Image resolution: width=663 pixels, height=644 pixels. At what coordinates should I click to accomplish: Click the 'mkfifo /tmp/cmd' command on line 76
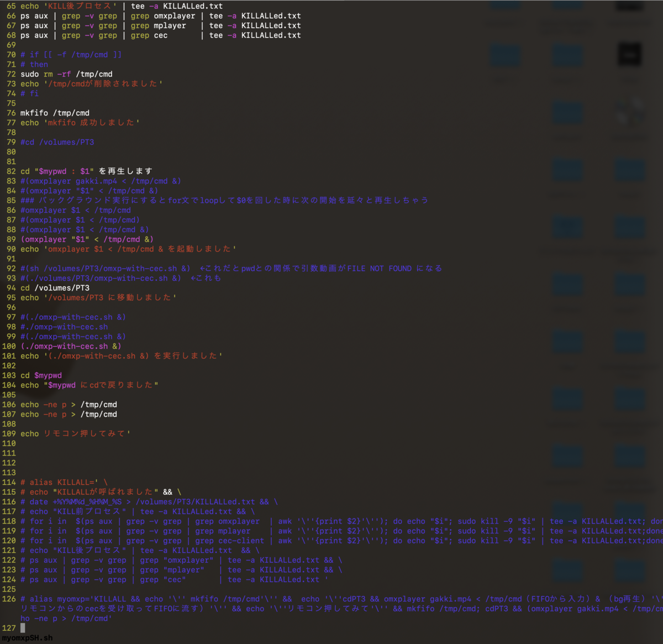(55, 113)
